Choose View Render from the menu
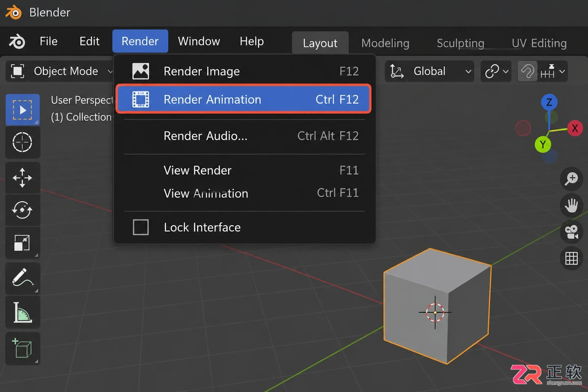 pos(244,170)
